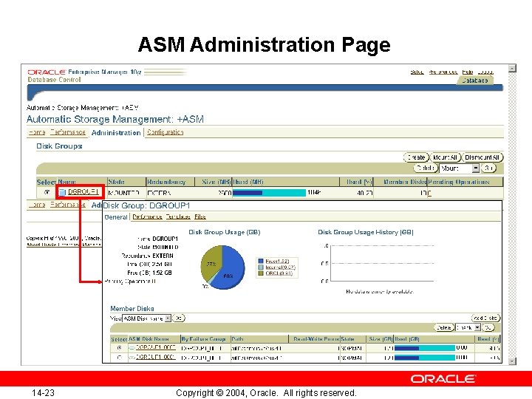Select the first member disk radio button
Viewport: 532px width, 399px height.
(119, 348)
